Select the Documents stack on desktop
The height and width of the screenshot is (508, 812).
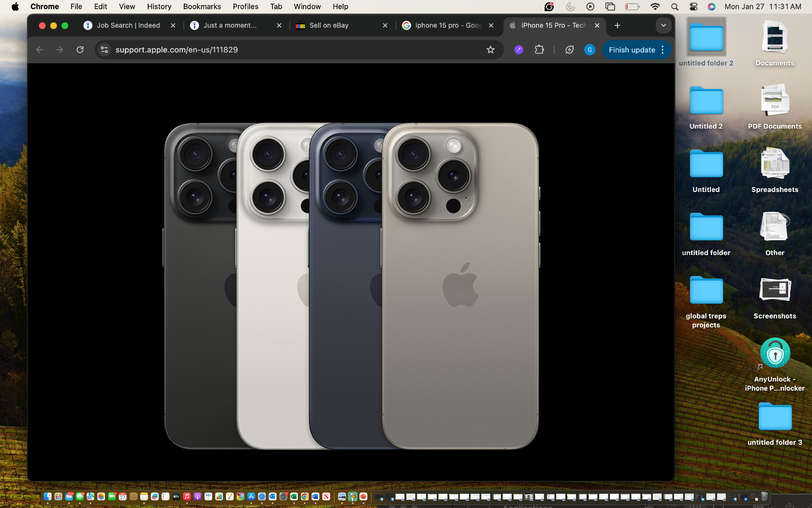(x=775, y=43)
